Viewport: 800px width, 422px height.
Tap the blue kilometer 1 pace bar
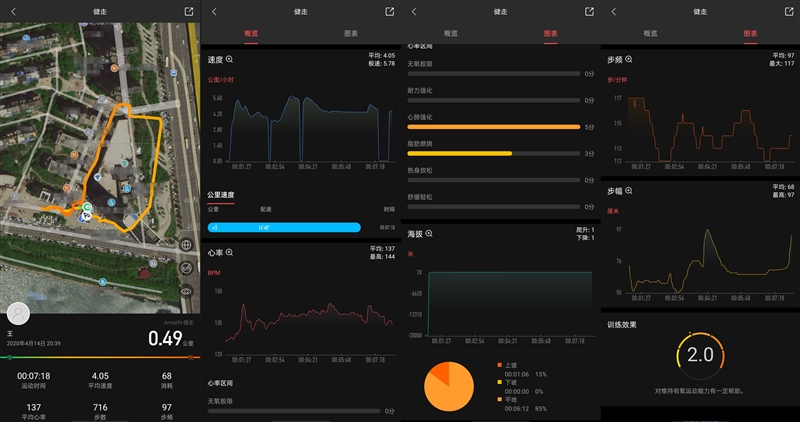point(284,228)
